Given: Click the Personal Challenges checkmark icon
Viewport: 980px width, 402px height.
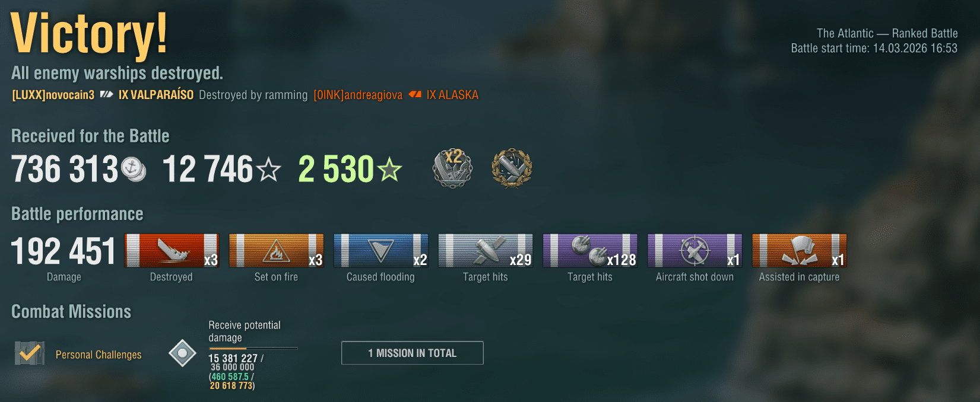Looking at the screenshot, I should [x=30, y=353].
